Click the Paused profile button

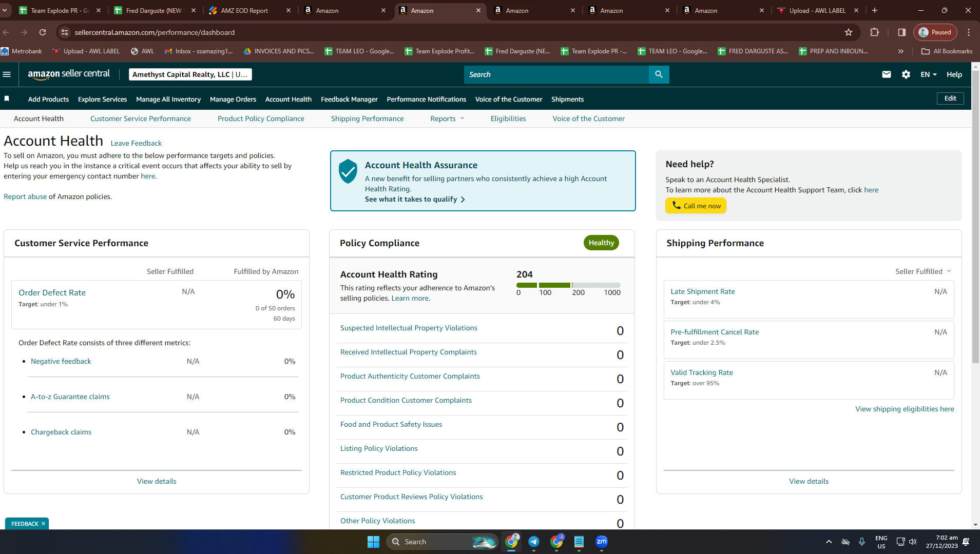[x=935, y=32]
